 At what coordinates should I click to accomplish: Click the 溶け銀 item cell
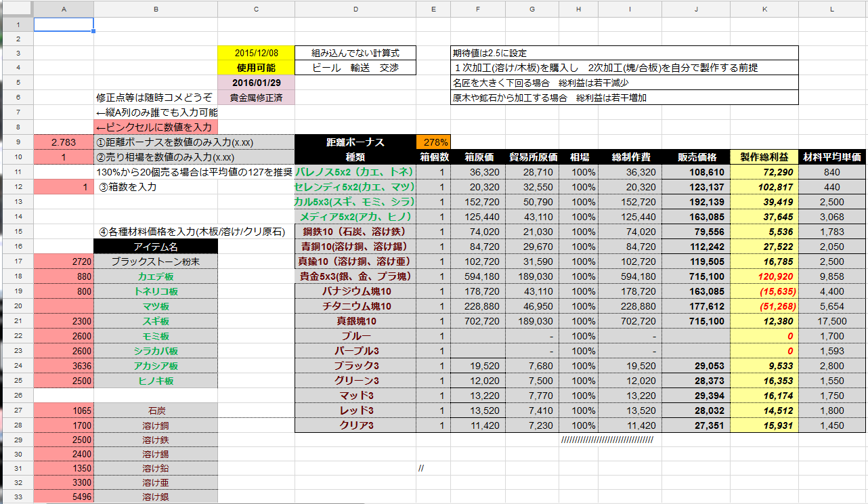pos(156,497)
